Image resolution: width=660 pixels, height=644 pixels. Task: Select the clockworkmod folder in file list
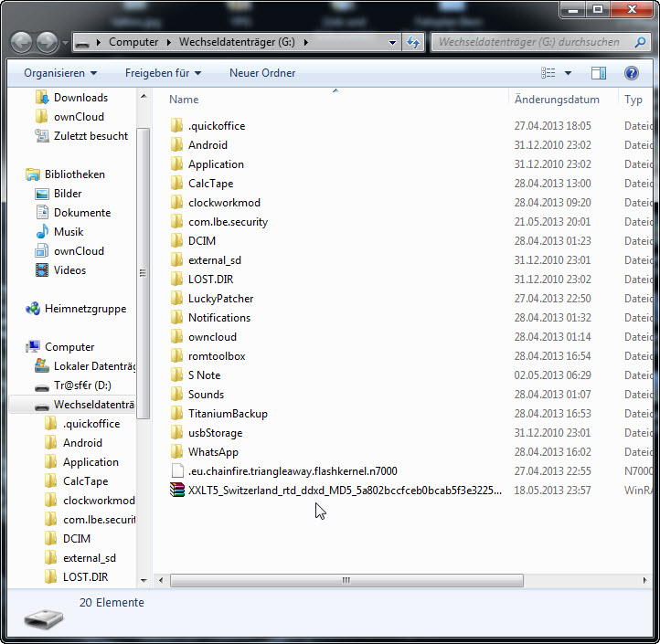(224, 203)
